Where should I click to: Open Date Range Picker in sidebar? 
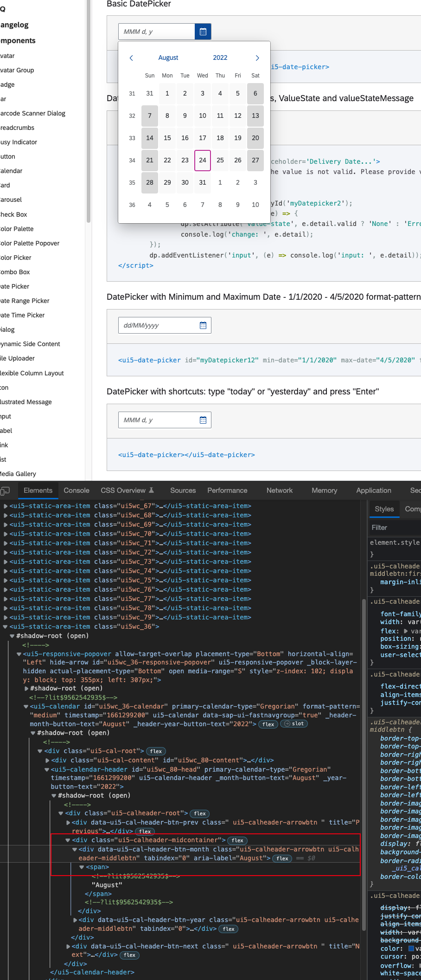pos(25,301)
